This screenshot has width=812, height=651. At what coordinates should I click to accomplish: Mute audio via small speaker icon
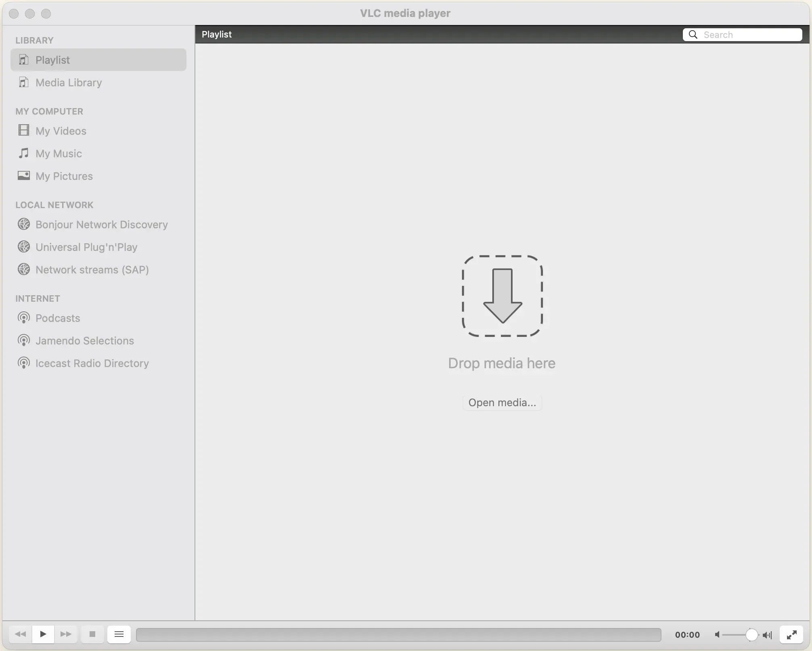(x=717, y=634)
